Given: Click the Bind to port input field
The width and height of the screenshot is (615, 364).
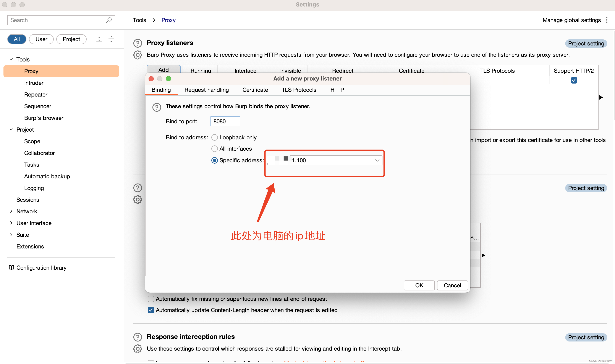Looking at the screenshot, I should click(225, 121).
